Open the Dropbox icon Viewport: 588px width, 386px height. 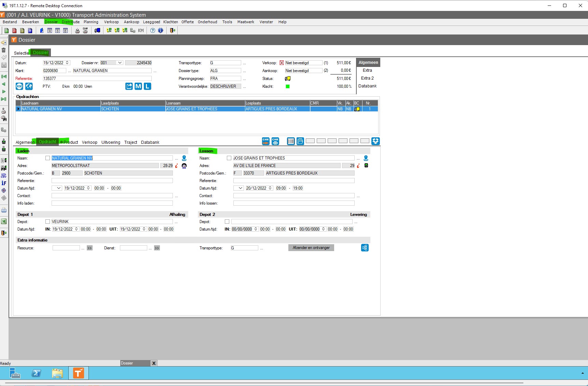[375, 141]
